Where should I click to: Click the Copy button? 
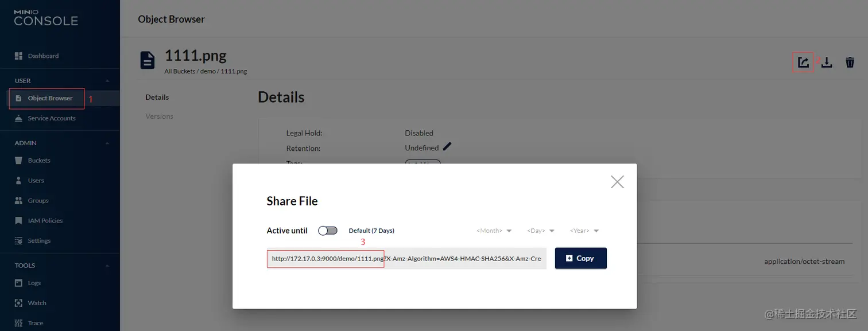tap(580, 258)
